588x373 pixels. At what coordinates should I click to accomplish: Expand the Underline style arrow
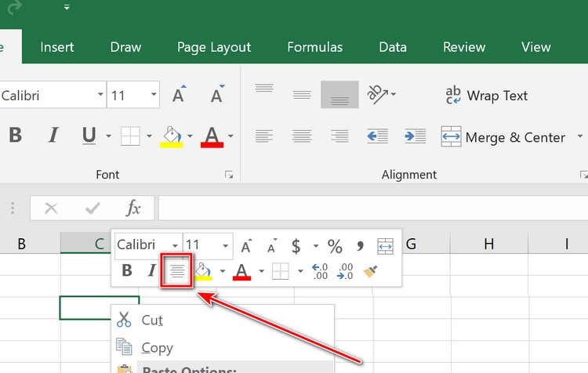click(109, 136)
